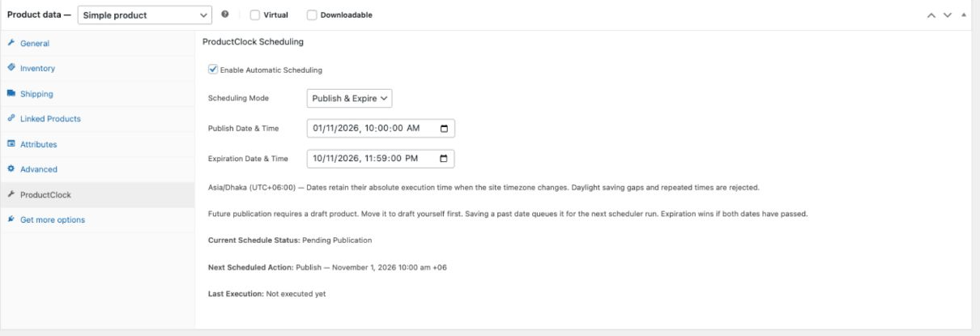Move Product data panel down

point(948,15)
